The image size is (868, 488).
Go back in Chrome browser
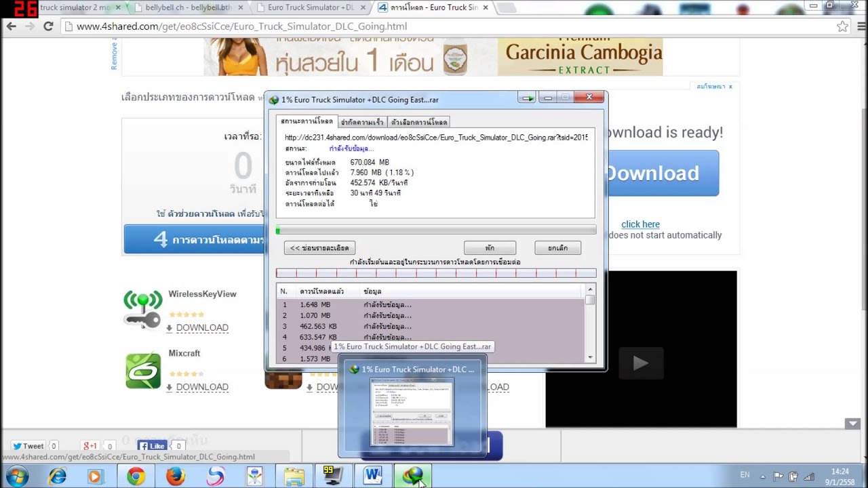11,26
